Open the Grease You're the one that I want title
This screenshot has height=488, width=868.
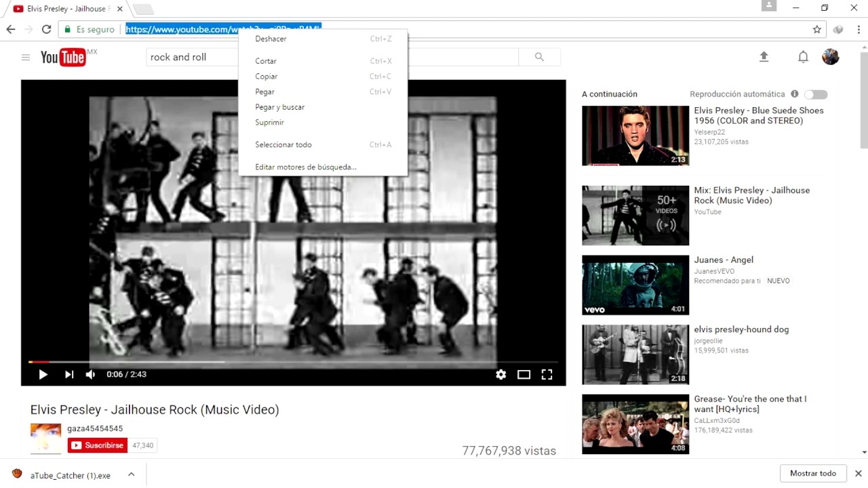750,404
